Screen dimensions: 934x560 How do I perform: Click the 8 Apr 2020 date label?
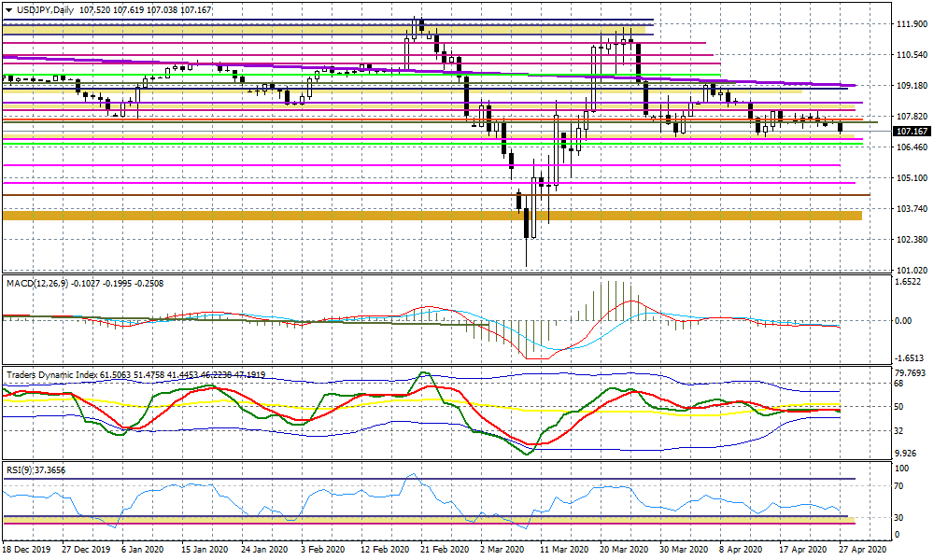(741, 550)
